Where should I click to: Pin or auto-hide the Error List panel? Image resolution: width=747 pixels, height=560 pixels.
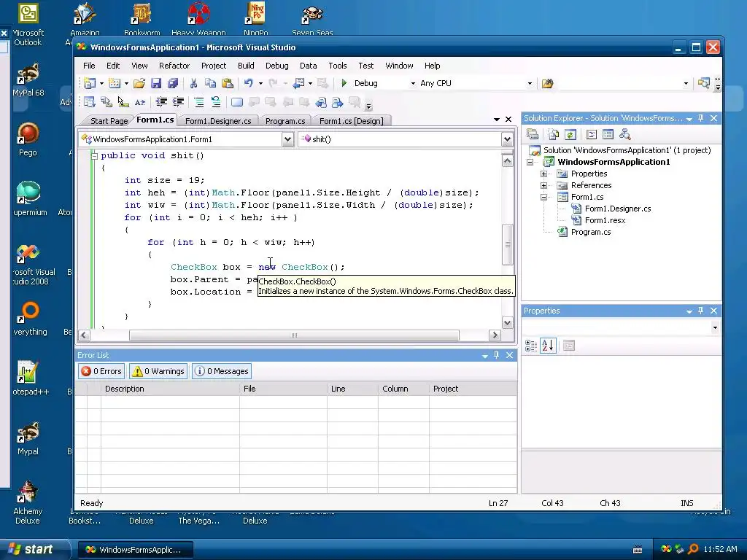point(496,355)
